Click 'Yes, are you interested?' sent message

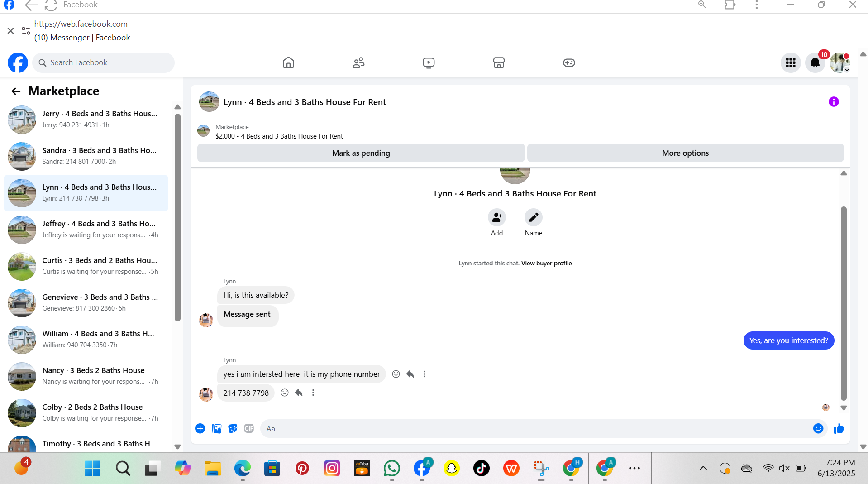(788, 340)
